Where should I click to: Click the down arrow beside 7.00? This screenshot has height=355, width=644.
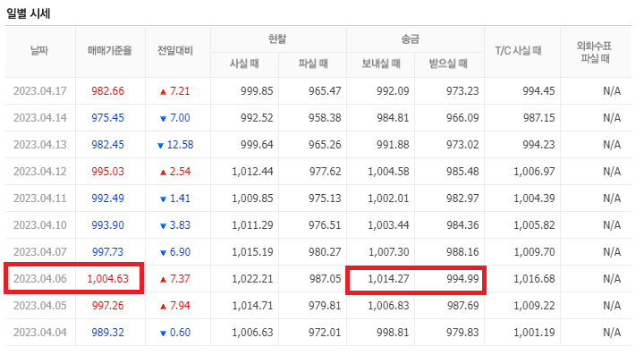(163, 119)
